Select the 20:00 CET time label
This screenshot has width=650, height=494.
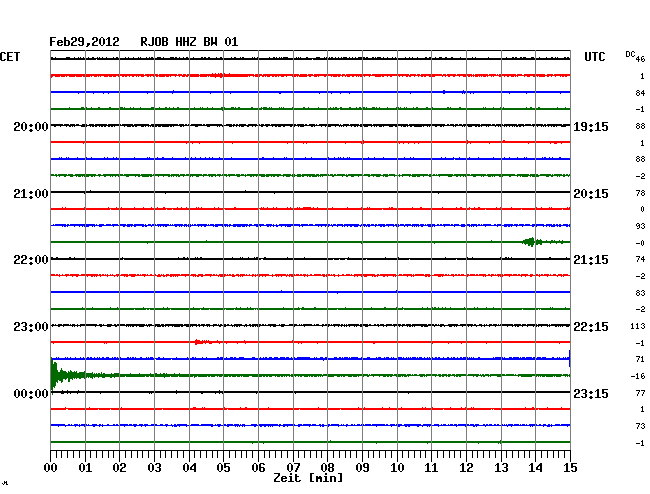tap(31, 126)
